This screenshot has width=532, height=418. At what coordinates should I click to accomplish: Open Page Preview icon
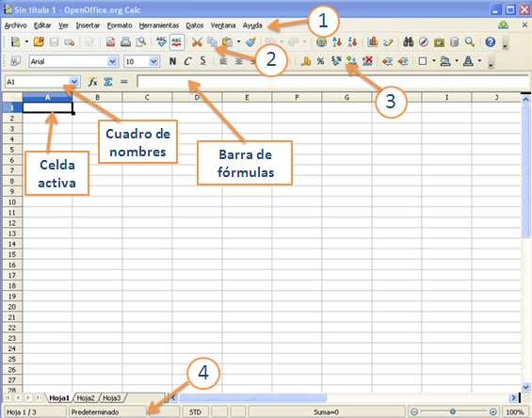point(141,41)
